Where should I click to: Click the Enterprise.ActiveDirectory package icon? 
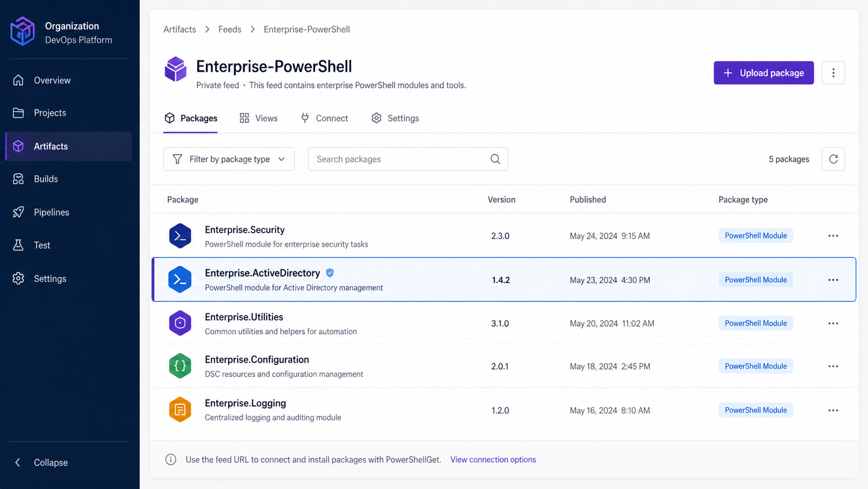[x=180, y=280]
